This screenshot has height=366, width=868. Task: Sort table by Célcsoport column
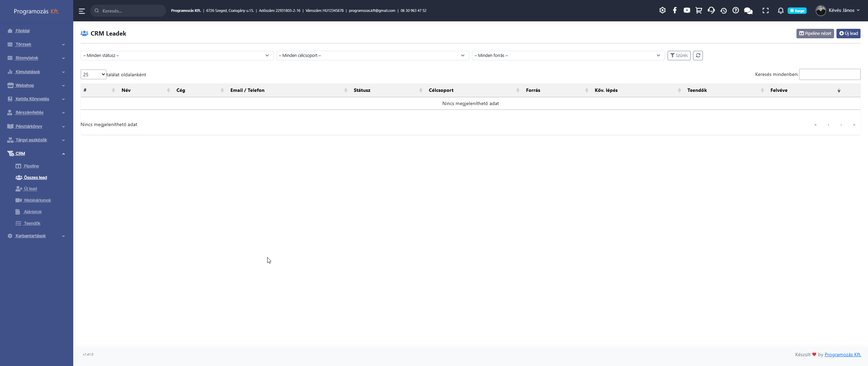point(474,90)
